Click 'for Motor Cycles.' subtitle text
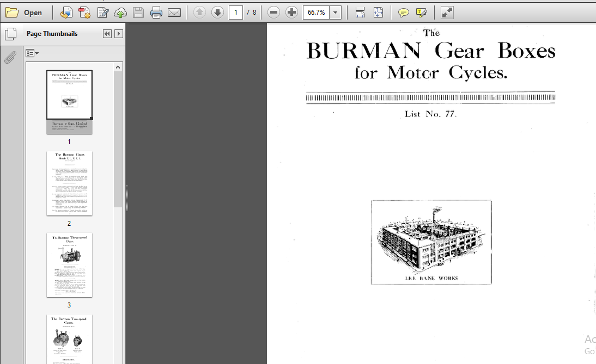596x364 pixels. [x=430, y=72]
